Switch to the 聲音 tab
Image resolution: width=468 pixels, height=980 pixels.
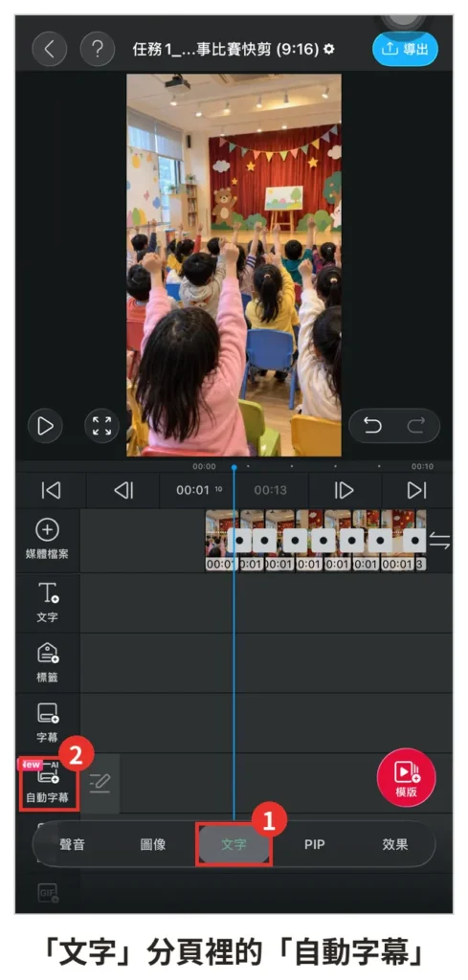72,844
